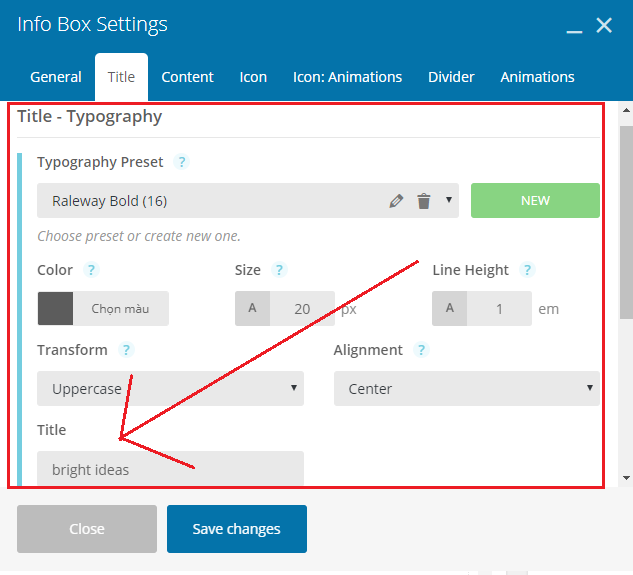Close dialog with the X icon

(604, 25)
